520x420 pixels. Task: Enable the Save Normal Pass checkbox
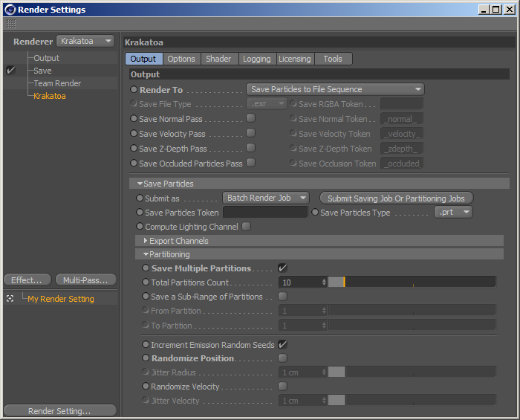(x=251, y=118)
